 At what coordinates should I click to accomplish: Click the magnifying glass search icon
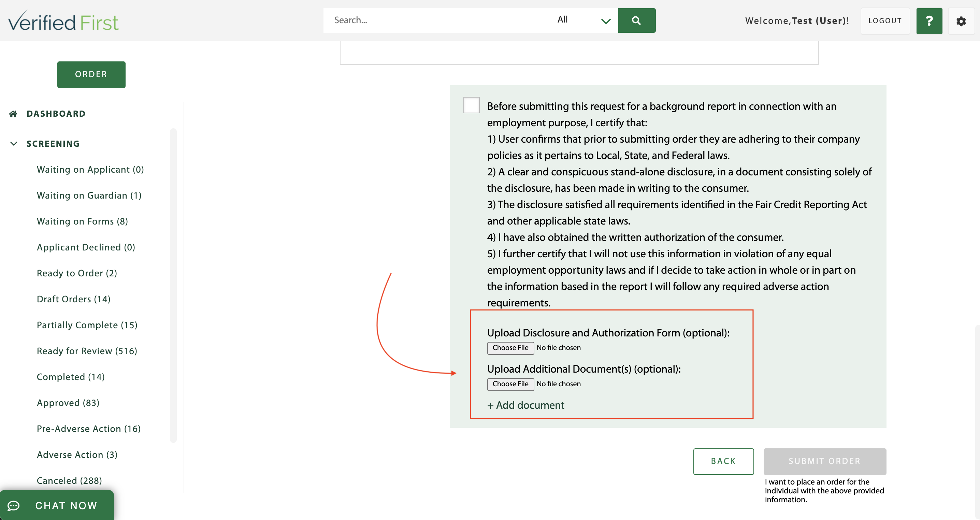(636, 20)
